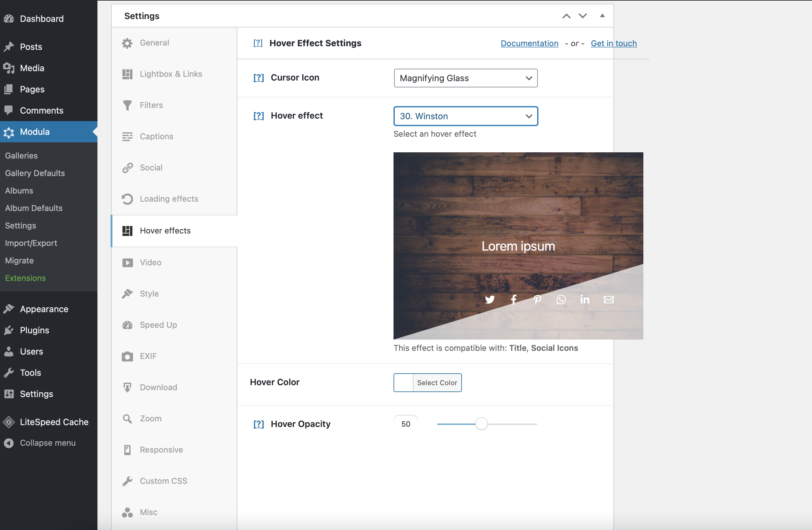Click the Pinterest icon on preview image
The width and height of the screenshot is (812, 530).
pos(537,300)
